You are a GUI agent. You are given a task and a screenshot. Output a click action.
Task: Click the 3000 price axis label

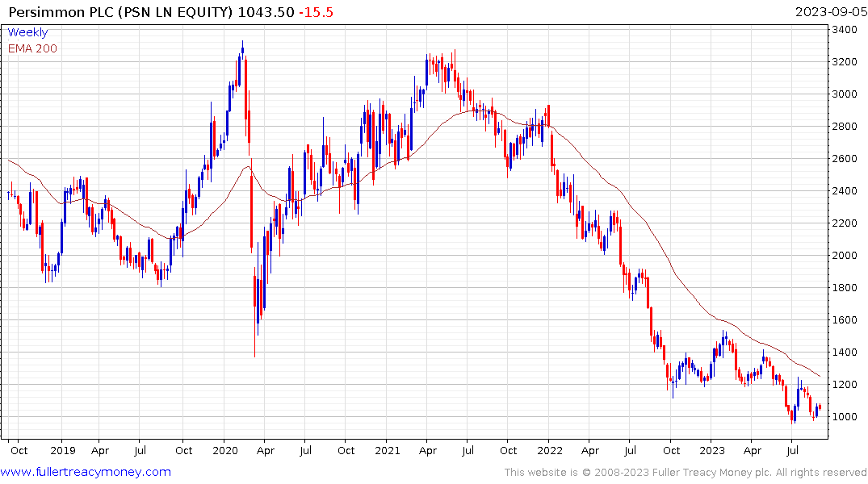tap(845, 94)
